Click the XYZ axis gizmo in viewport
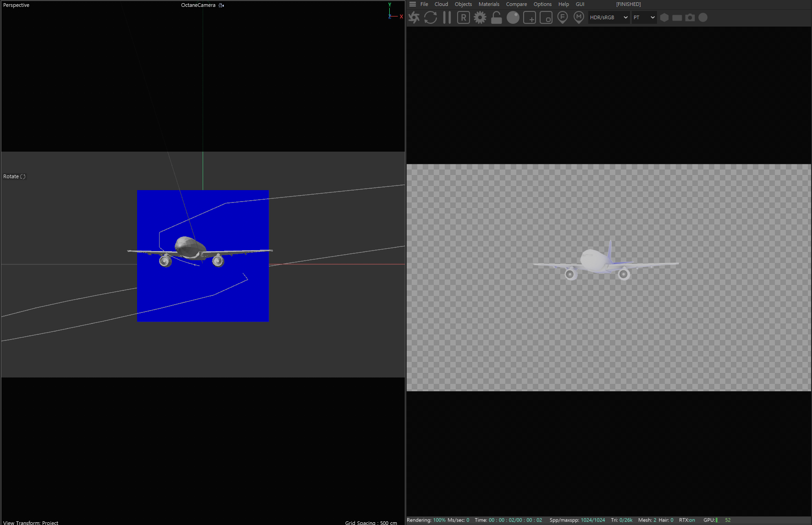Image resolution: width=812 pixels, height=525 pixels. (394, 11)
